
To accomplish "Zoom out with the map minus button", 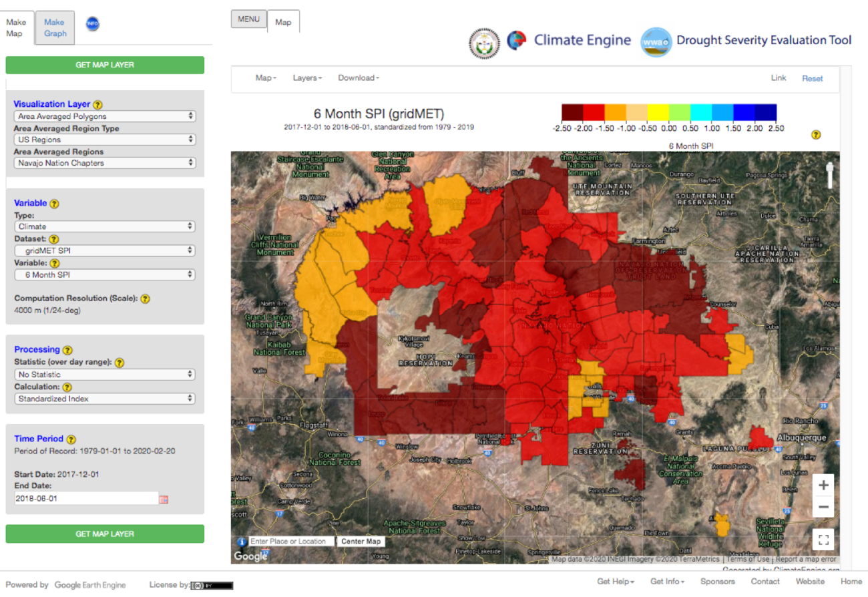I will click(823, 508).
